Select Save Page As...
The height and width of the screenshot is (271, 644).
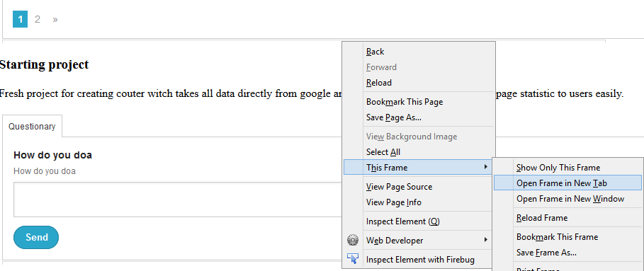coord(419,117)
